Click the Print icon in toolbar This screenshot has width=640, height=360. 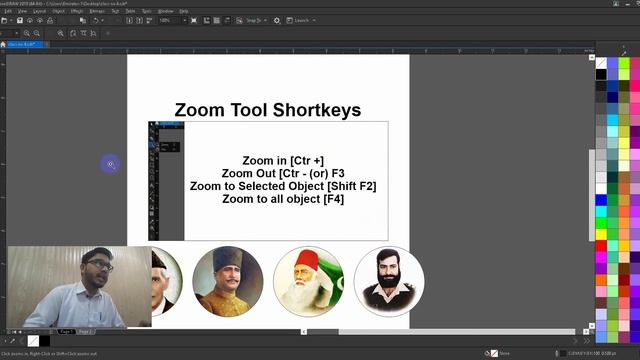[x=50, y=20]
